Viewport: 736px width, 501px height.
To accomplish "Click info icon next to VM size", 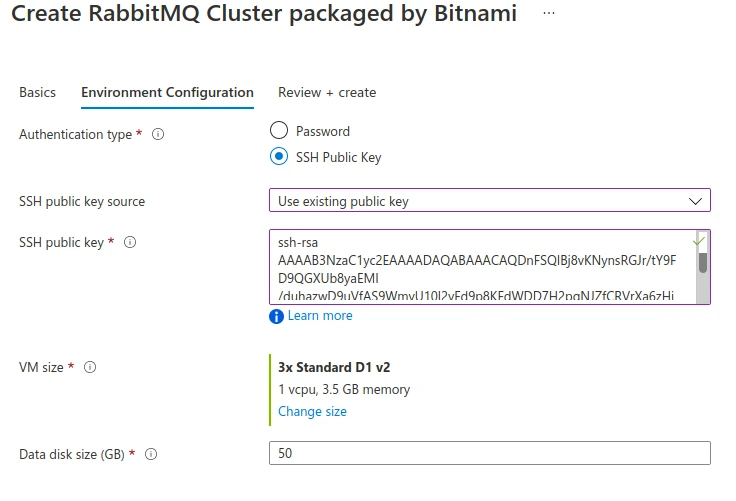I will (90, 367).
